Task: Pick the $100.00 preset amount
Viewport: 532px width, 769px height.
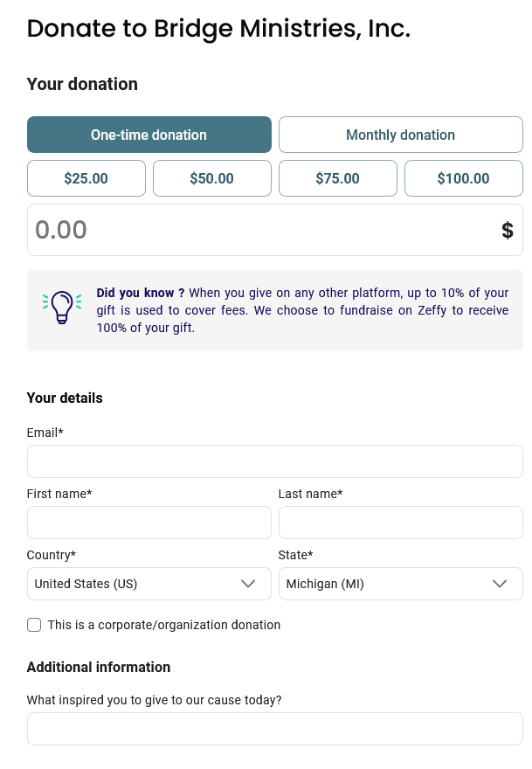Action: coord(464,178)
